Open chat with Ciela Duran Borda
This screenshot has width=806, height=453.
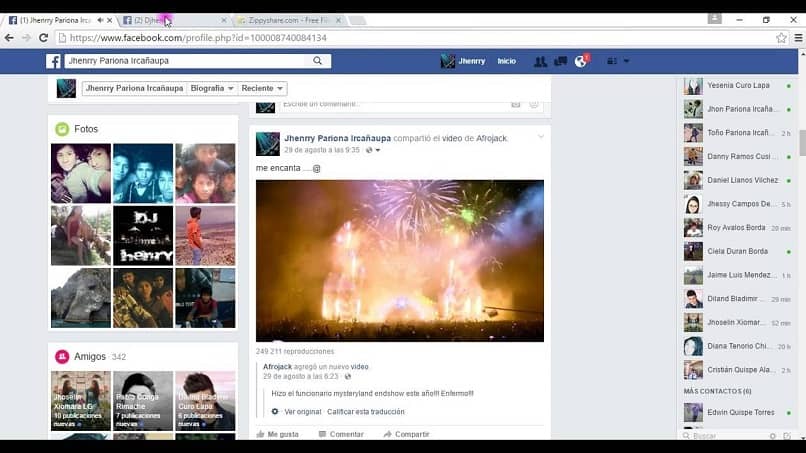[x=738, y=251]
